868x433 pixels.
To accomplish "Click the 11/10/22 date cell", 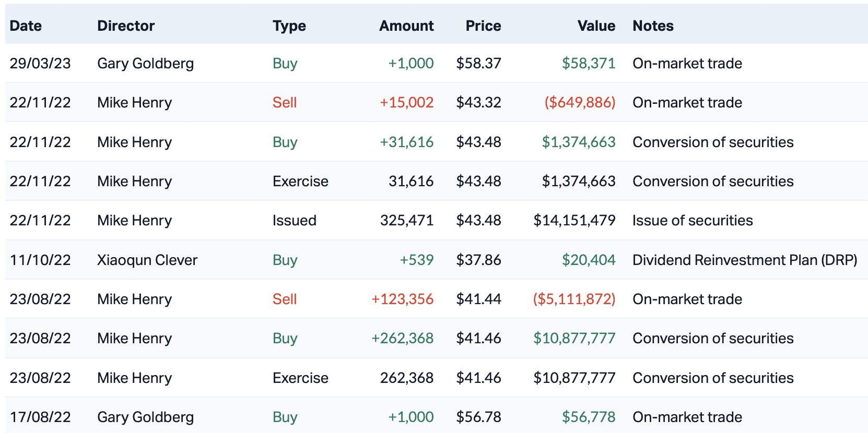I will pos(40,260).
